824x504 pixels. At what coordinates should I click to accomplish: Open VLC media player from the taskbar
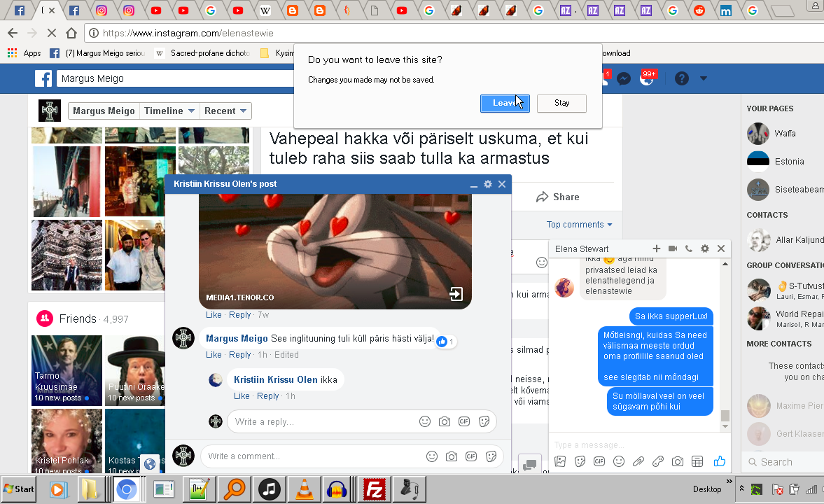[x=305, y=489]
